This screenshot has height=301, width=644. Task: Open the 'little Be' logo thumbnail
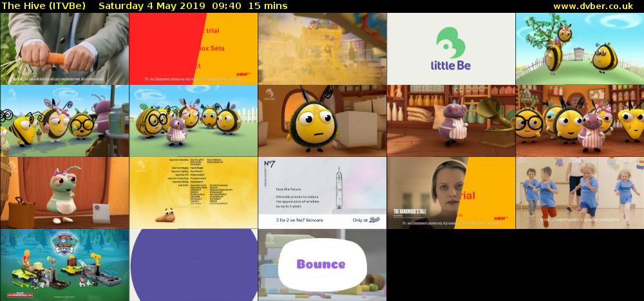click(x=451, y=49)
